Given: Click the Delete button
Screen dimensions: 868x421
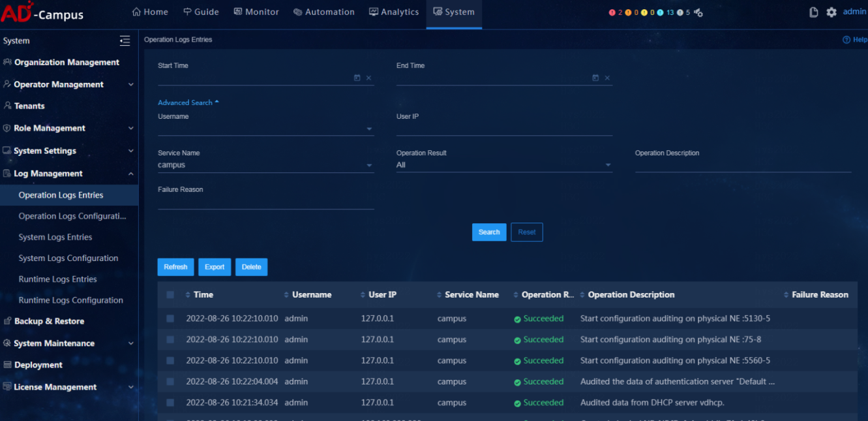Looking at the screenshot, I should [252, 267].
